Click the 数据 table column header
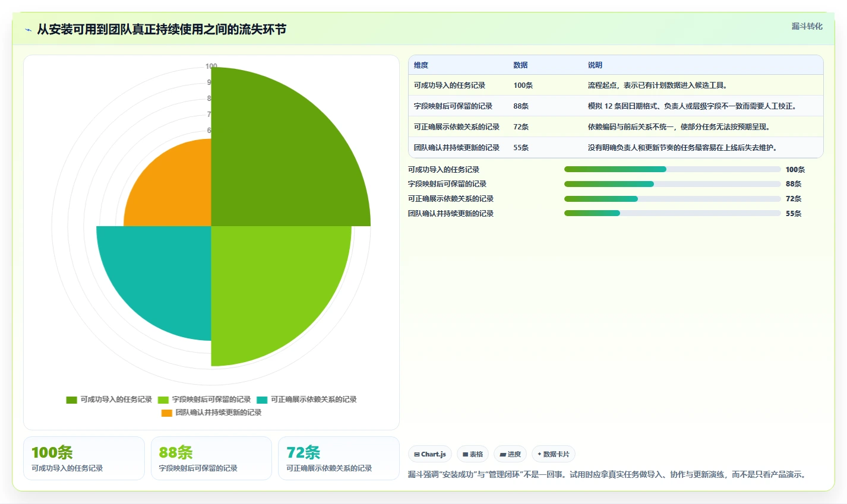 [521, 65]
